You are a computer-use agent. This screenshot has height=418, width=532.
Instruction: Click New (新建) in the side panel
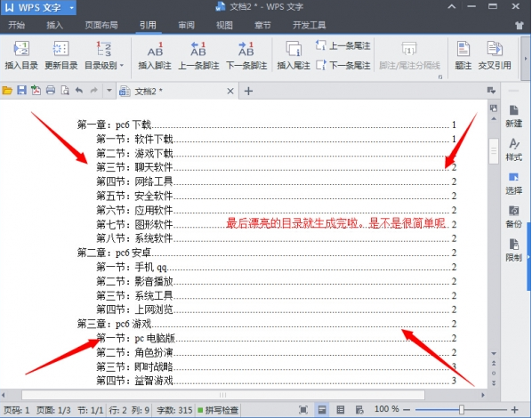click(x=513, y=116)
